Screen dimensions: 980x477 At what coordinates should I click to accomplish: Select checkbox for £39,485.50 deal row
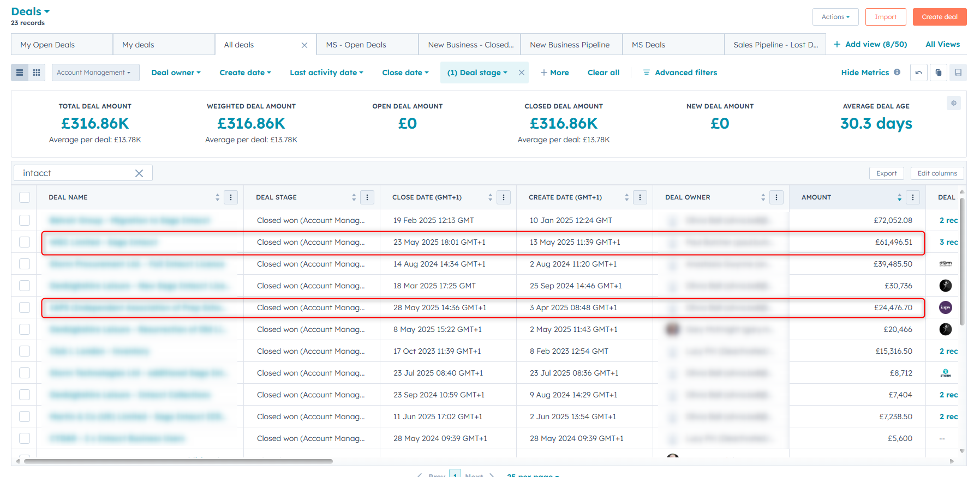pos(25,264)
